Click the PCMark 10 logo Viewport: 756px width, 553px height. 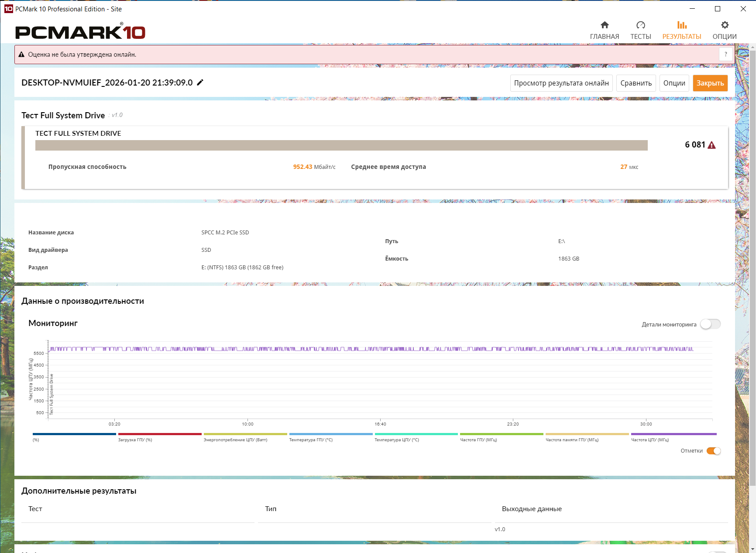tap(80, 31)
